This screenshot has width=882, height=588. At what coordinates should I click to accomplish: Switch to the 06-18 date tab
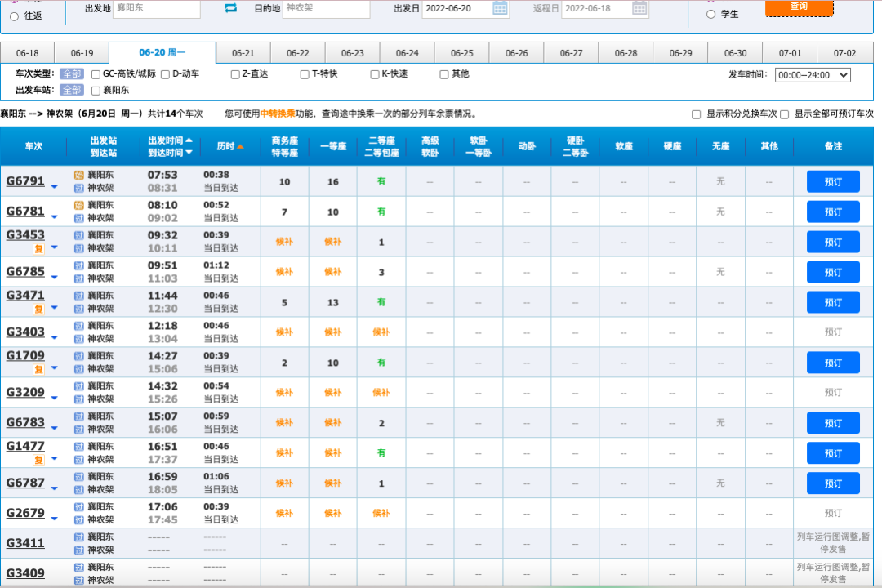pyautogui.click(x=28, y=53)
